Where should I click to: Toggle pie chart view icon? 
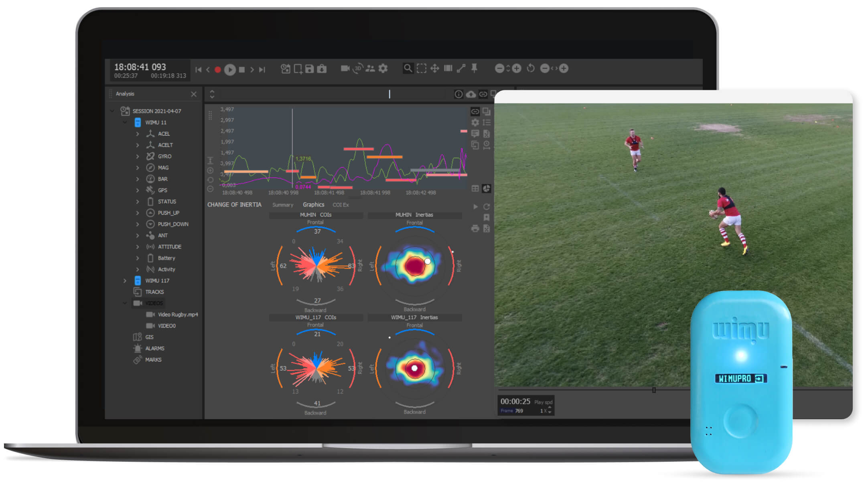(x=487, y=189)
